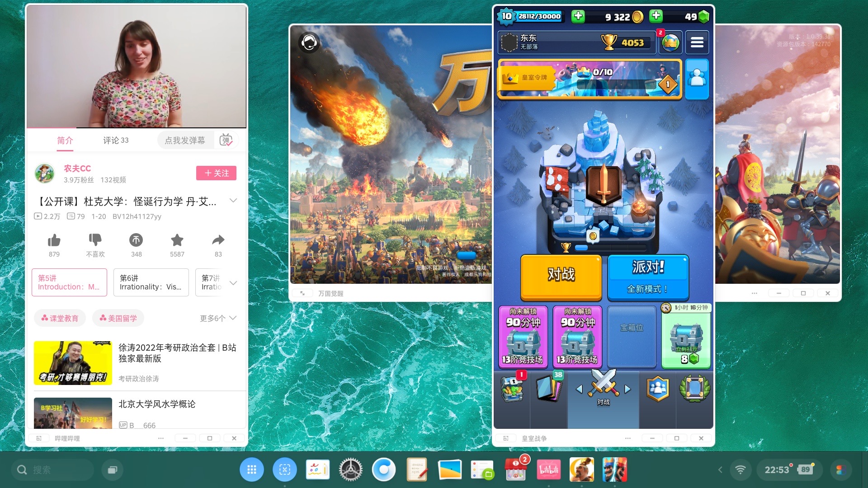Click the thumbs-up like icon
This screenshot has width=868, height=488.
pyautogui.click(x=54, y=240)
